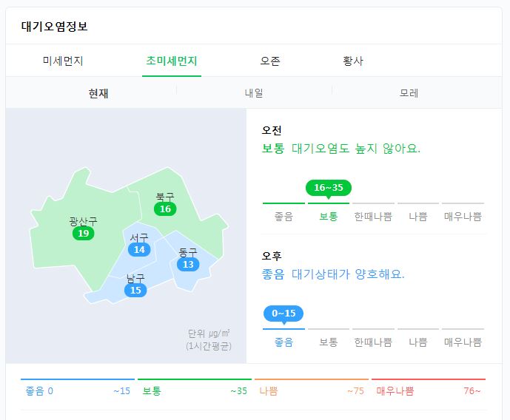Open the 황사 tab

[x=352, y=61]
